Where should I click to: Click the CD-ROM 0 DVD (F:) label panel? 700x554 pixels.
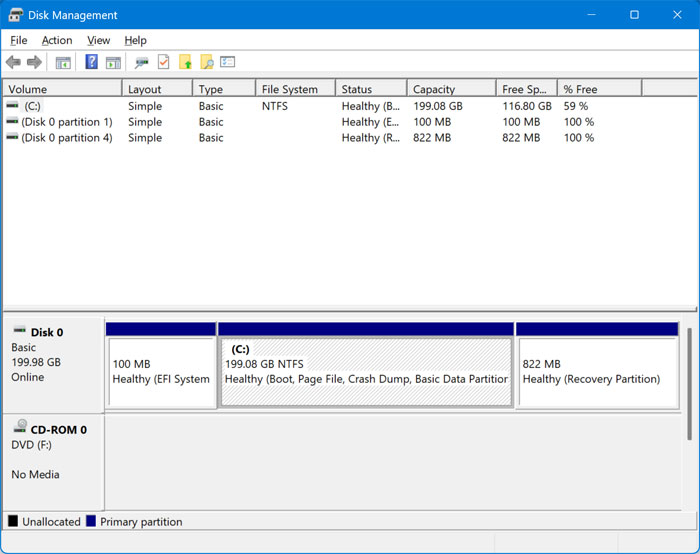pyautogui.click(x=54, y=462)
